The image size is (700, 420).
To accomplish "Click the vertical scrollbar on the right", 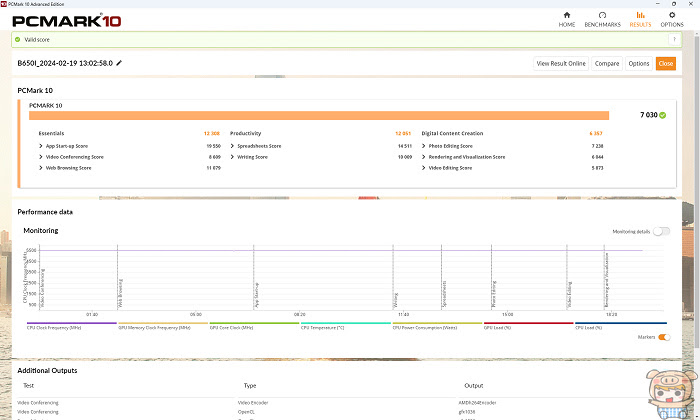I will (x=696, y=192).
